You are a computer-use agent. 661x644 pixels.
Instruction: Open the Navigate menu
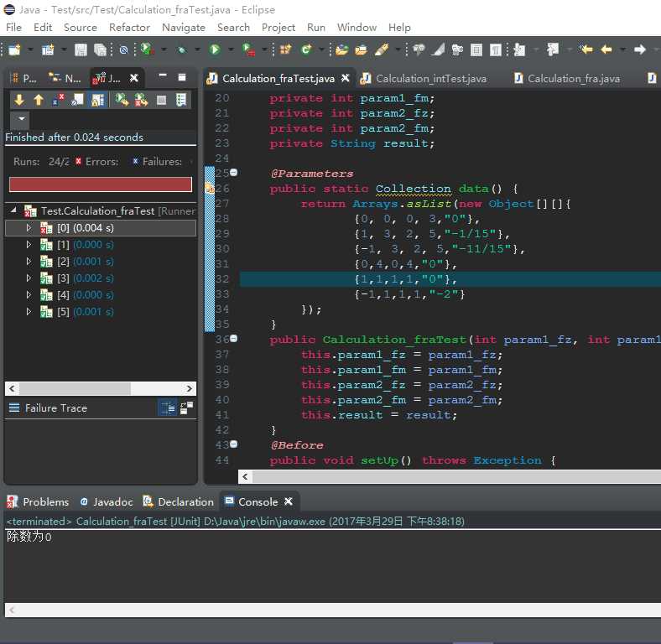[184, 28]
